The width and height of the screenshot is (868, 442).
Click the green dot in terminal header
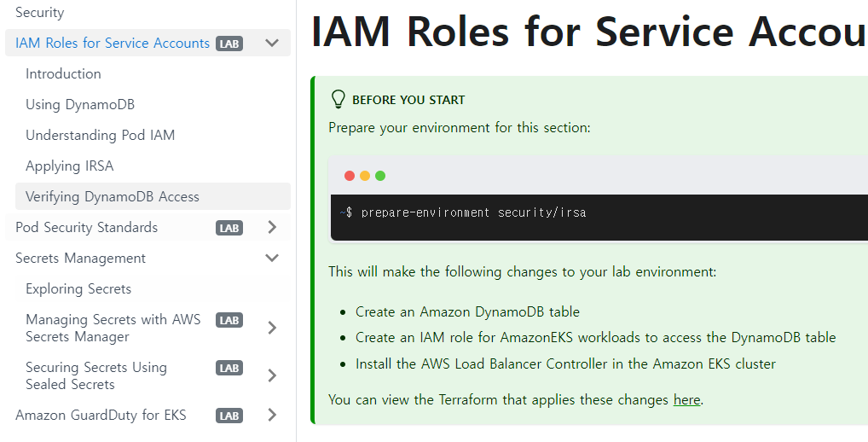(x=380, y=176)
